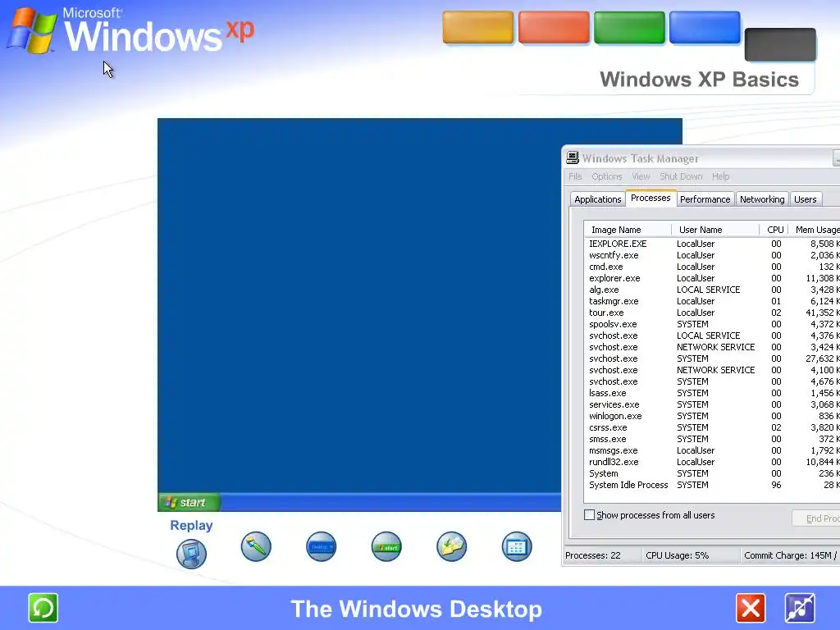Click the red tour section button
The width and height of the screenshot is (840, 630).
(x=554, y=27)
